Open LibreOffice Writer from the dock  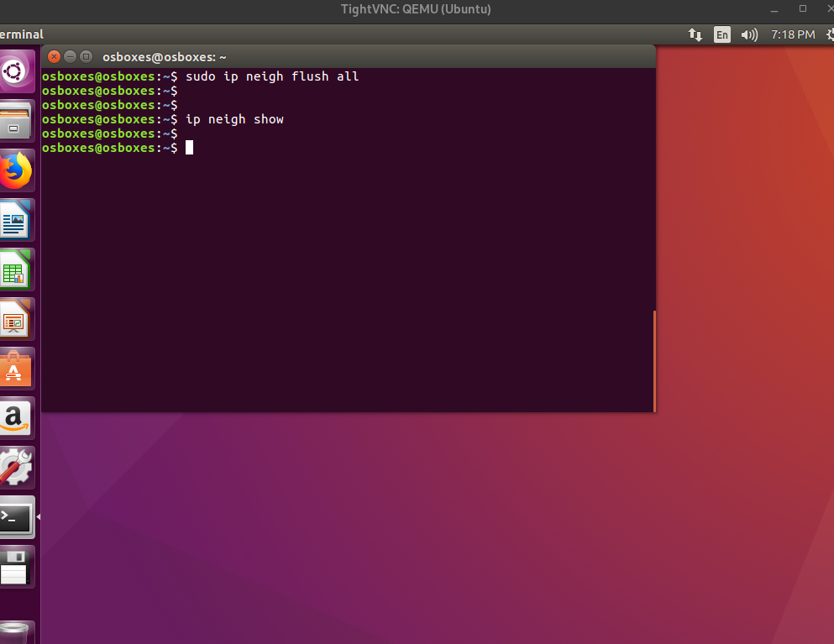click(x=16, y=220)
